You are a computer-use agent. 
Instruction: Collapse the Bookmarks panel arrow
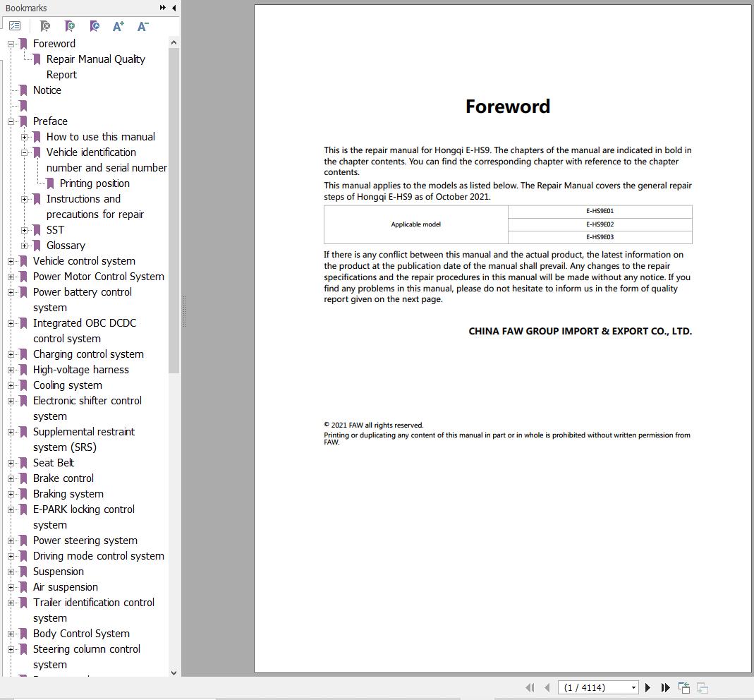point(174,8)
